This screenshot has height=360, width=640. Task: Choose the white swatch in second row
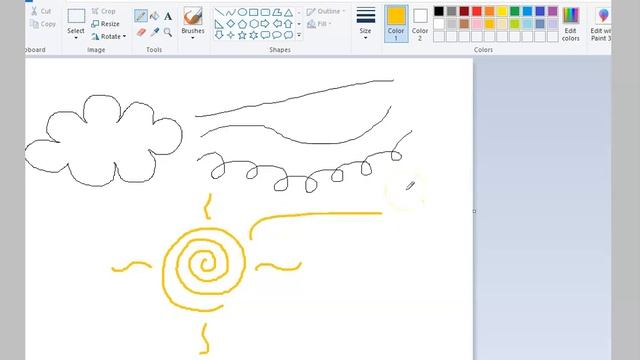pyautogui.click(x=439, y=24)
